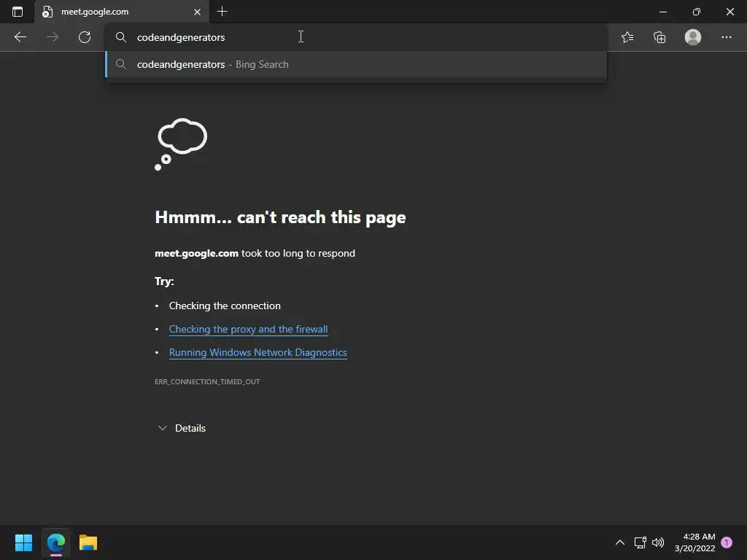Click Checking the proxy and the firewall link
The image size is (747, 560).
point(248,329)
